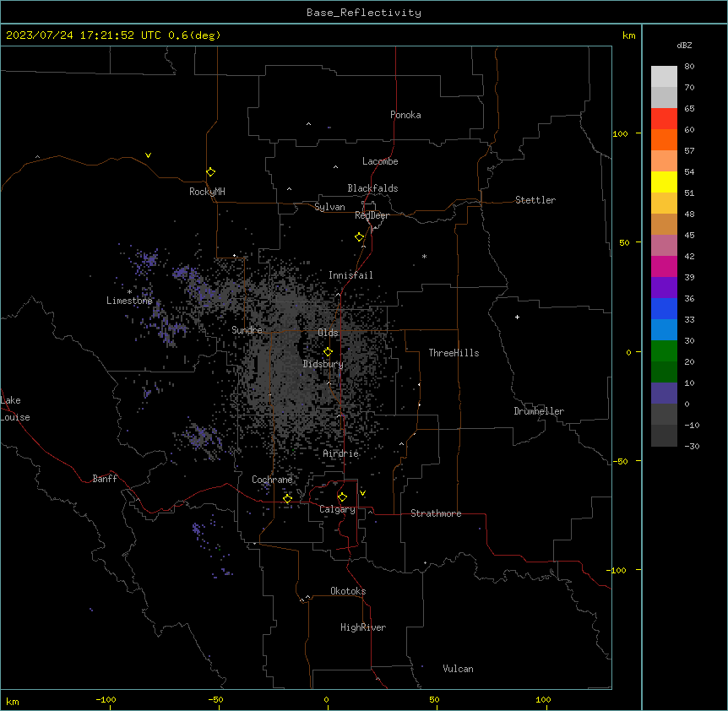The height and width of the screenshot is (711, 728).
Task: Click the Olds town label
Action: [328, 333]
